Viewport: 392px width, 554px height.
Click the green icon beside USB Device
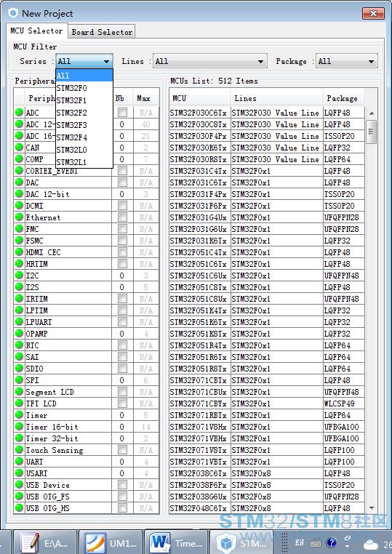19,485
